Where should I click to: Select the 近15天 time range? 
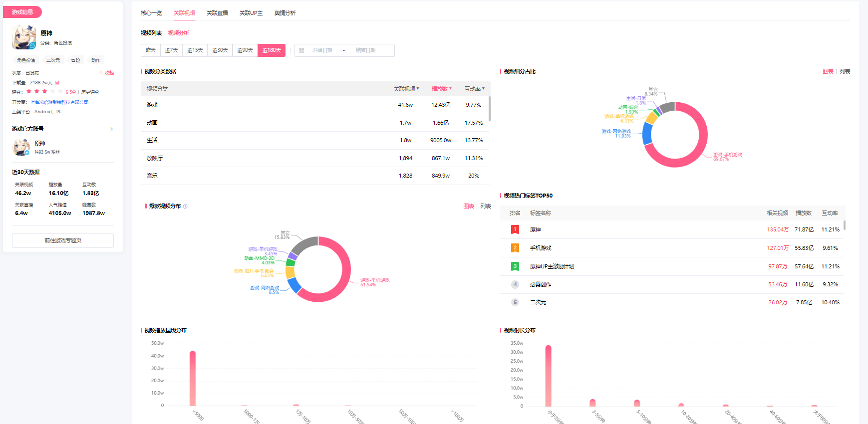pos(195,50)
